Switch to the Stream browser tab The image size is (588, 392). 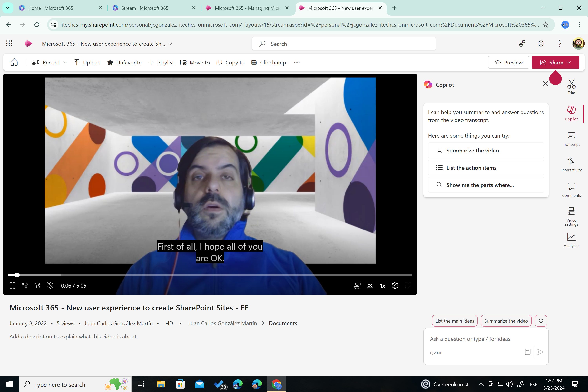pyautogui.click(x=144, y=8)
